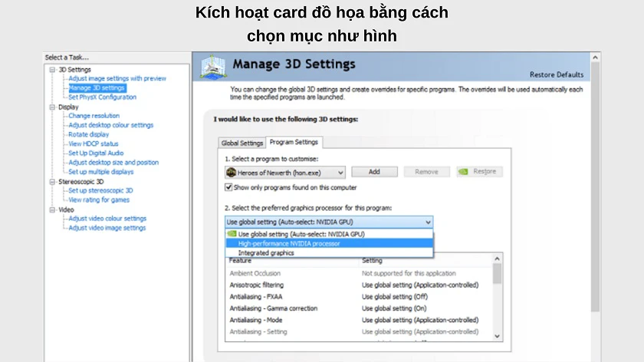This screenshot has height=362, width=644.
Task: Click the feature list scroll up arrow
Action: (497, 259)
